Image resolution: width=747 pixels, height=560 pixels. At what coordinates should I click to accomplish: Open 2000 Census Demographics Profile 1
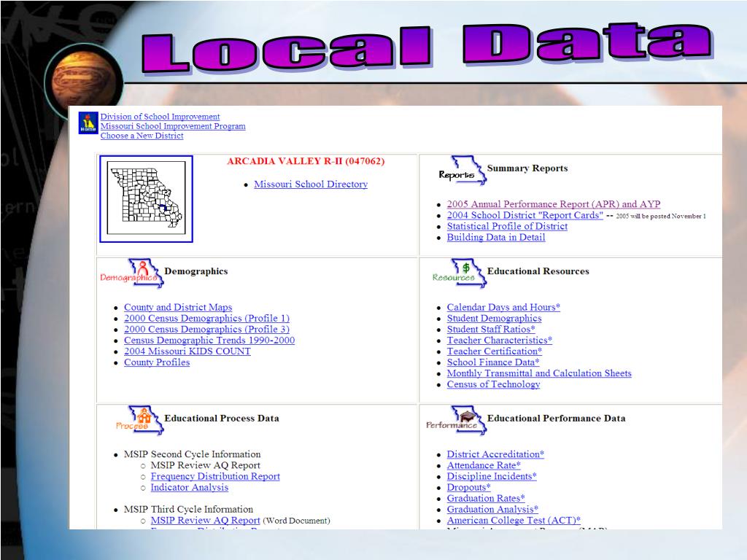(x=206, y=319)
